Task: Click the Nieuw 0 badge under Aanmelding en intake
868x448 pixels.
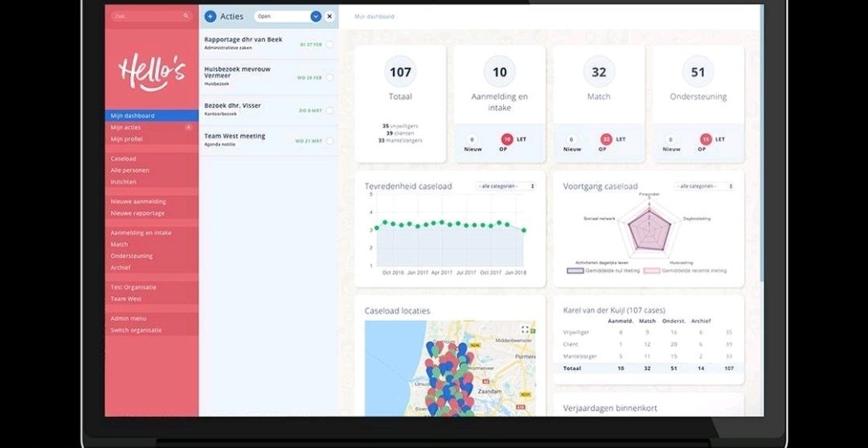Action: coord(473,140)
